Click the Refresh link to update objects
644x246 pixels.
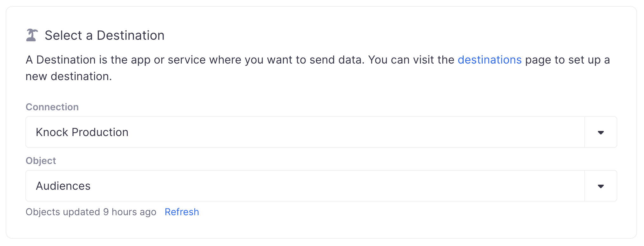[182, 212]
